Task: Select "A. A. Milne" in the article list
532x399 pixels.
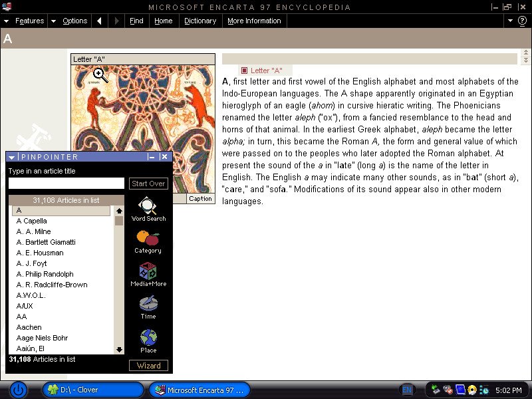Action: click(34, 231)
